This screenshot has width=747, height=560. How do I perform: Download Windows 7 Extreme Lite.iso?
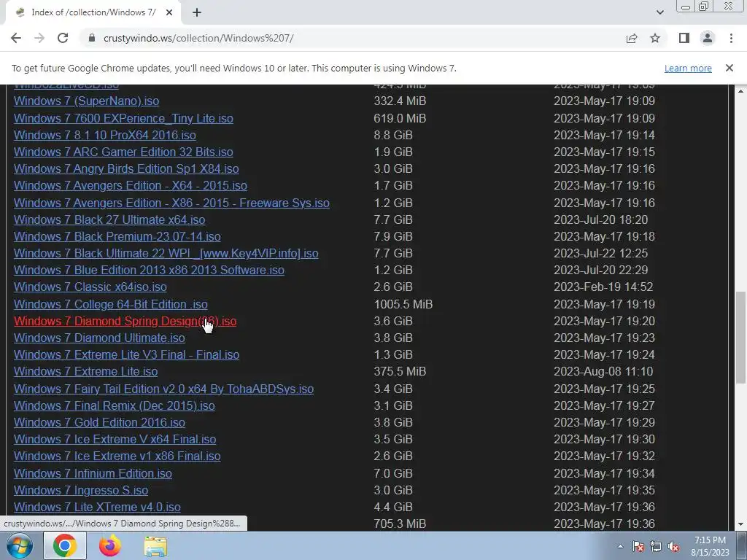click(x=86, y=371)
